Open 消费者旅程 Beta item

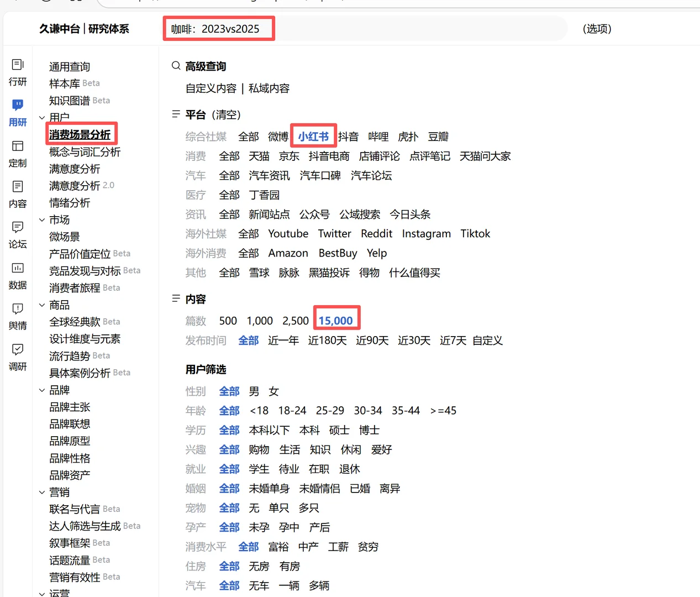[85, 288]
